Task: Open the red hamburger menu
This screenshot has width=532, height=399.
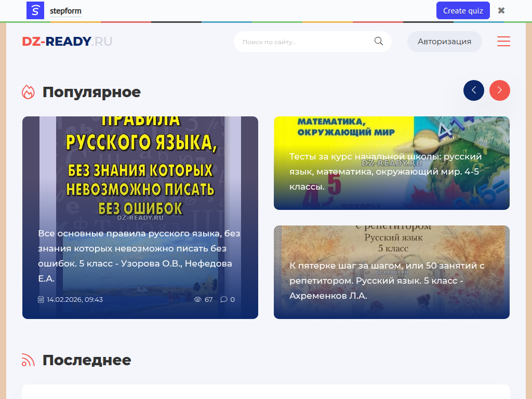Action: point(503,41)
